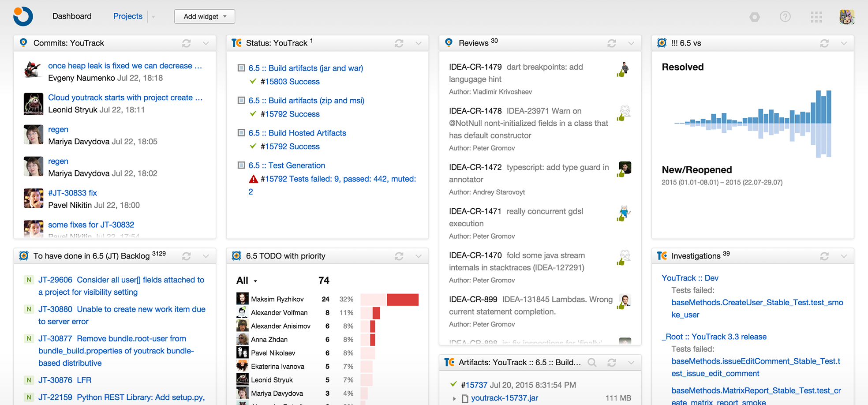Open the youtrack-15737.jar artifact link
868x405 pixels.
(505, 398)
